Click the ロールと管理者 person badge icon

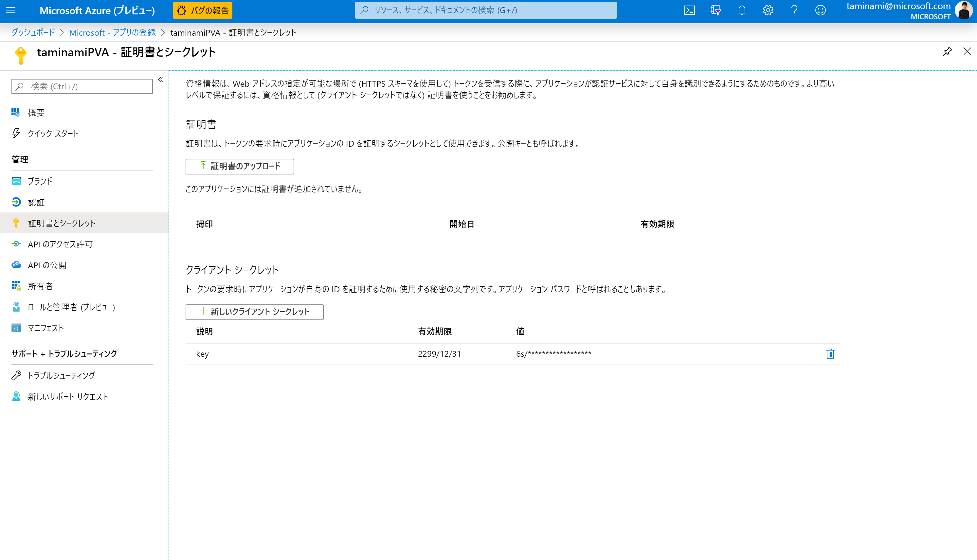(16, 307)
